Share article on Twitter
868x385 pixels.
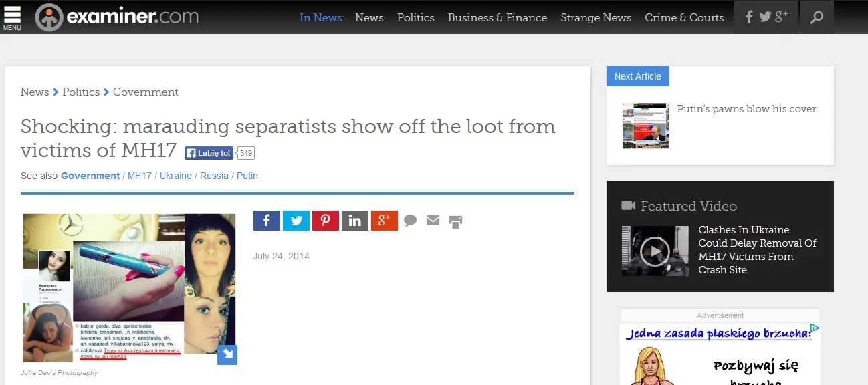pos(296,221)
